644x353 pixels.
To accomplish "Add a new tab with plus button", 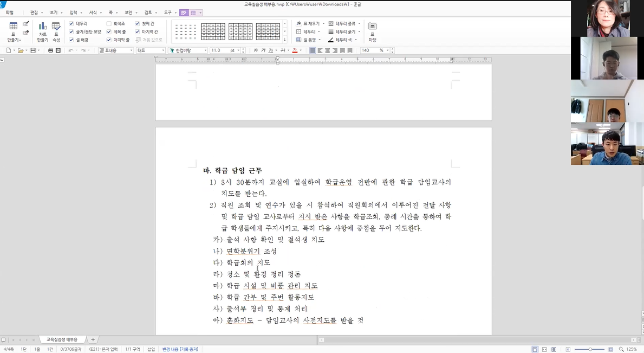I will (93, 339).
